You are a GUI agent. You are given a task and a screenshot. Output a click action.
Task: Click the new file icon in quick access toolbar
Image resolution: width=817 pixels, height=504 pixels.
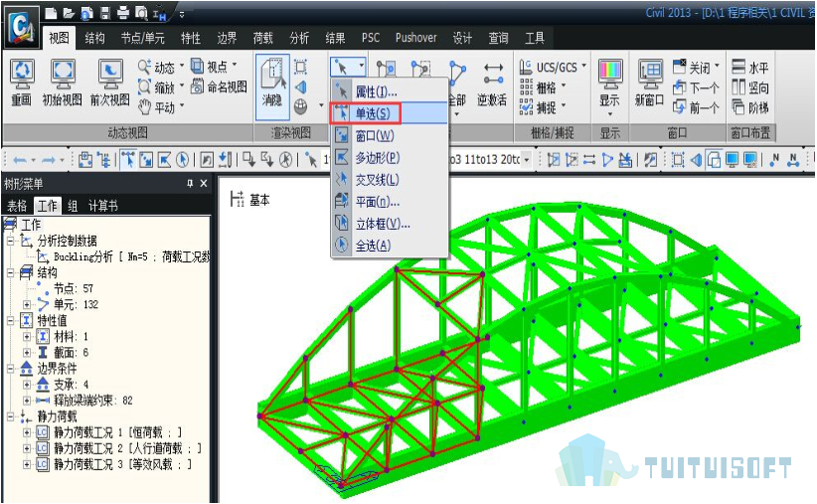[51, 13]
